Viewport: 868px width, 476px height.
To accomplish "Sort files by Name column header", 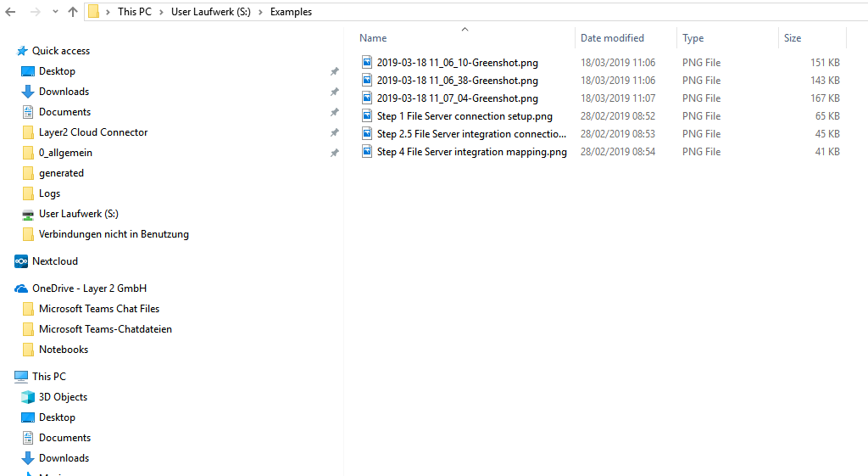I will [373, 38].
